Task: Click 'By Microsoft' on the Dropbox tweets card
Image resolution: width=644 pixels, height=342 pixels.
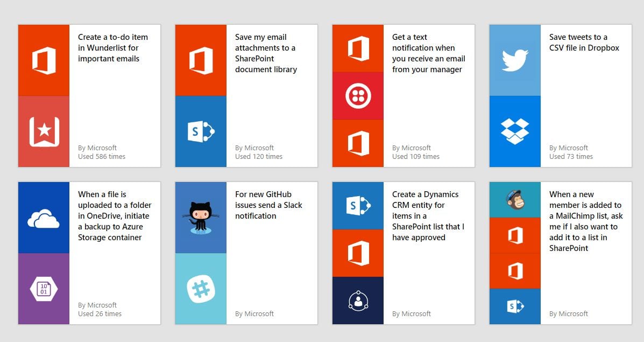Action: click(569, 148)
